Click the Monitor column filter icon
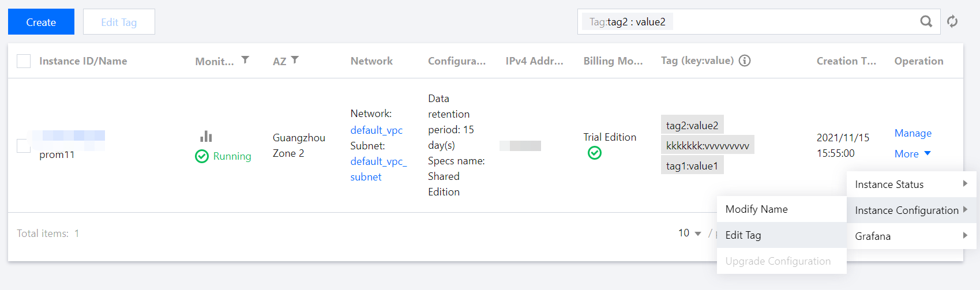 click(245, 60)
